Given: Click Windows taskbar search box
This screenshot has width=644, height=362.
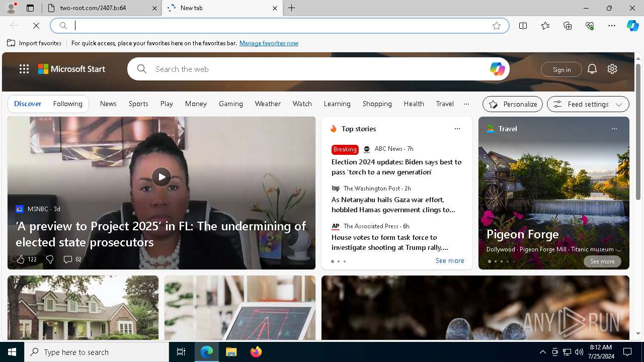Looking at the screenshot, I should (97, 352).
